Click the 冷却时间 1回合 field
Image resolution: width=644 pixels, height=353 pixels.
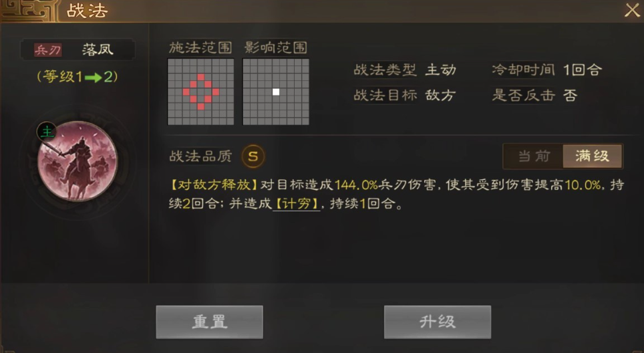pos(546,70)
